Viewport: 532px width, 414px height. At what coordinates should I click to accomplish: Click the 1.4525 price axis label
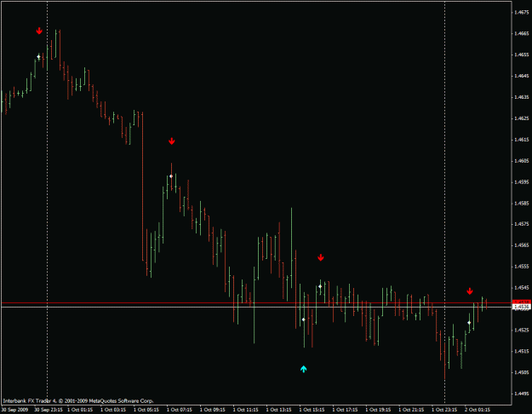click(522, 330)
